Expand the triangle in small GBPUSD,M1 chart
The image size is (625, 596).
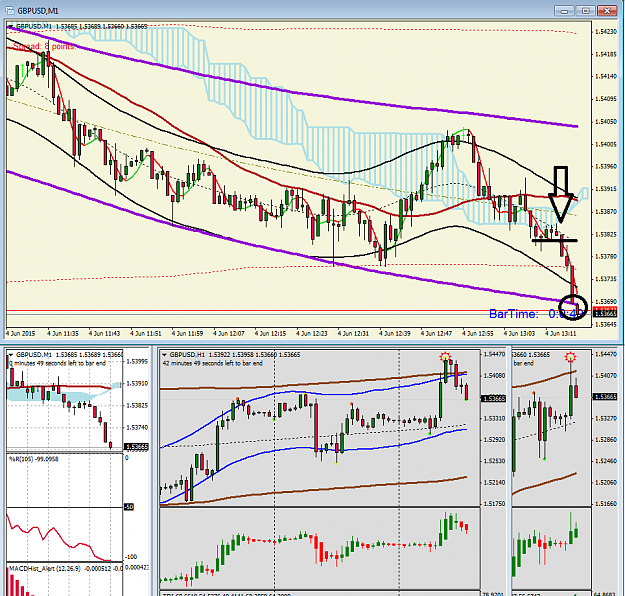click(x=11, y=355)
